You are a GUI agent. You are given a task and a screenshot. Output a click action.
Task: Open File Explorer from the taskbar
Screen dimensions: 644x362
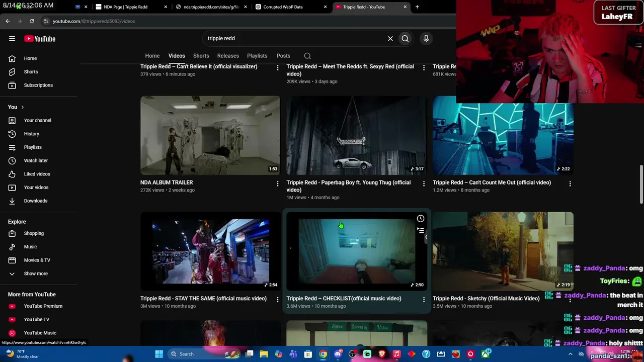point(264,354)
